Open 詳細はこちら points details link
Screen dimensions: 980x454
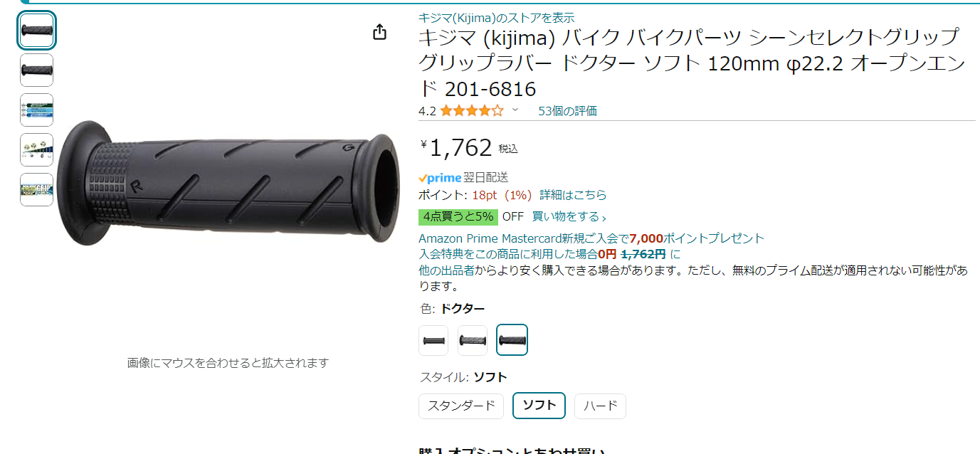(x=573, y=195)
